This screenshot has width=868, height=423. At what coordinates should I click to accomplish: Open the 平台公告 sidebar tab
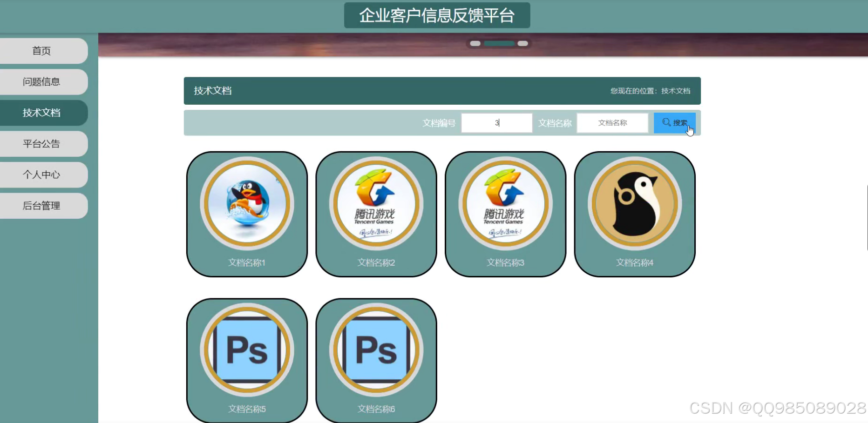pos(41,143)
